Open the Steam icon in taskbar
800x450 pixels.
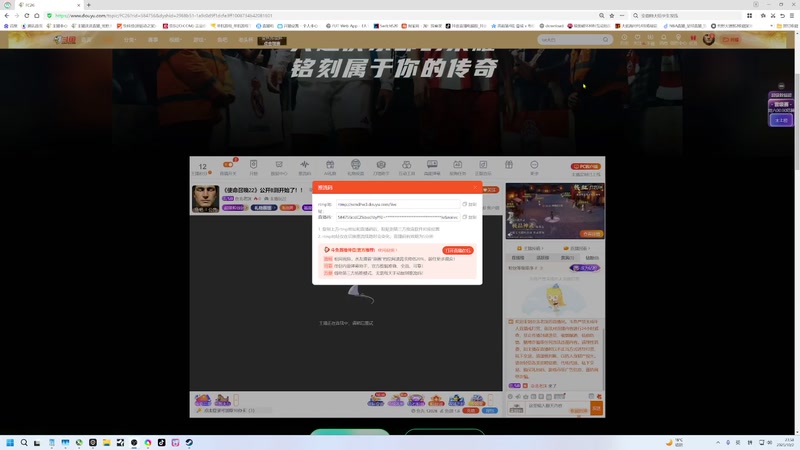pos(189,442)
